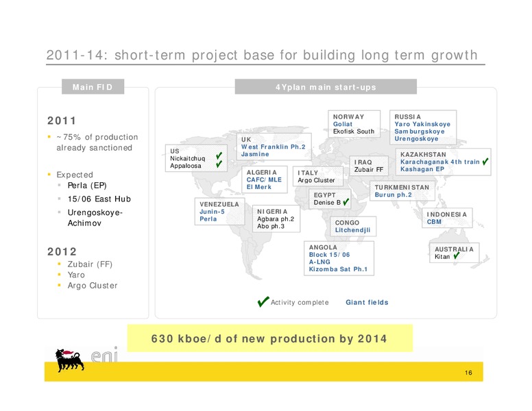Click Nickaitchuq project text

(188, 158)
